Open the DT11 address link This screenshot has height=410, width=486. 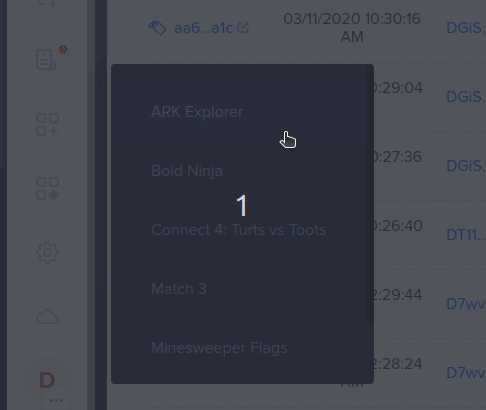[x=466, y=235]
